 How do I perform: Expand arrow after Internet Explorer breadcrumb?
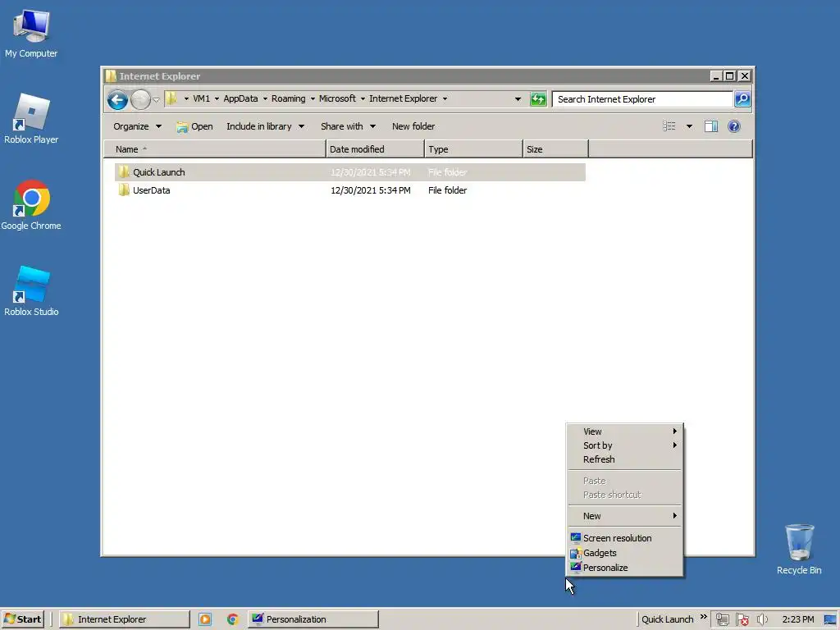[445, 98]
